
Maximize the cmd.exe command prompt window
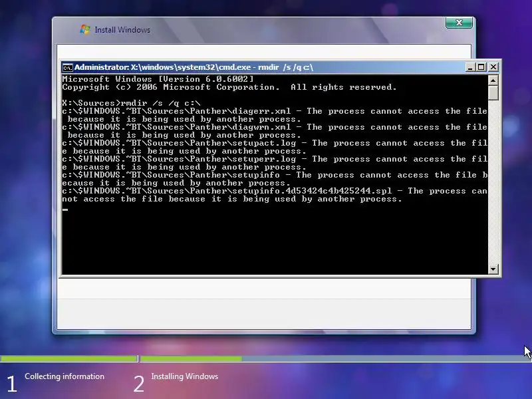click(x=481, y=67)
